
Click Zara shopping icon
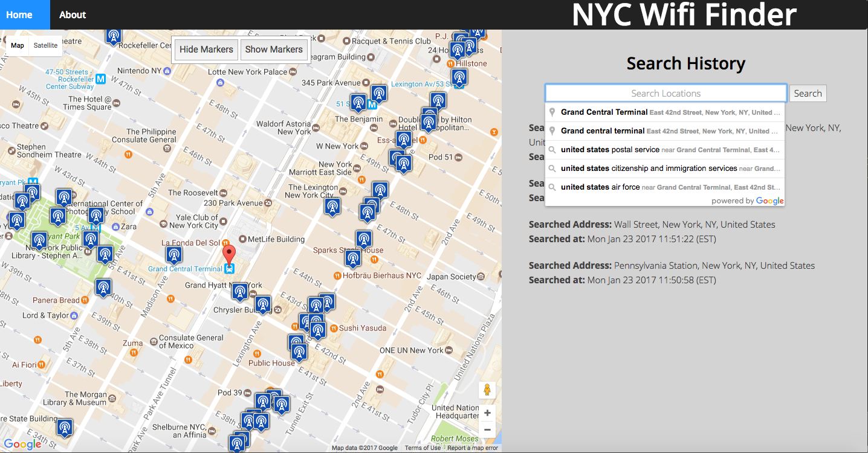coord(116,226)
